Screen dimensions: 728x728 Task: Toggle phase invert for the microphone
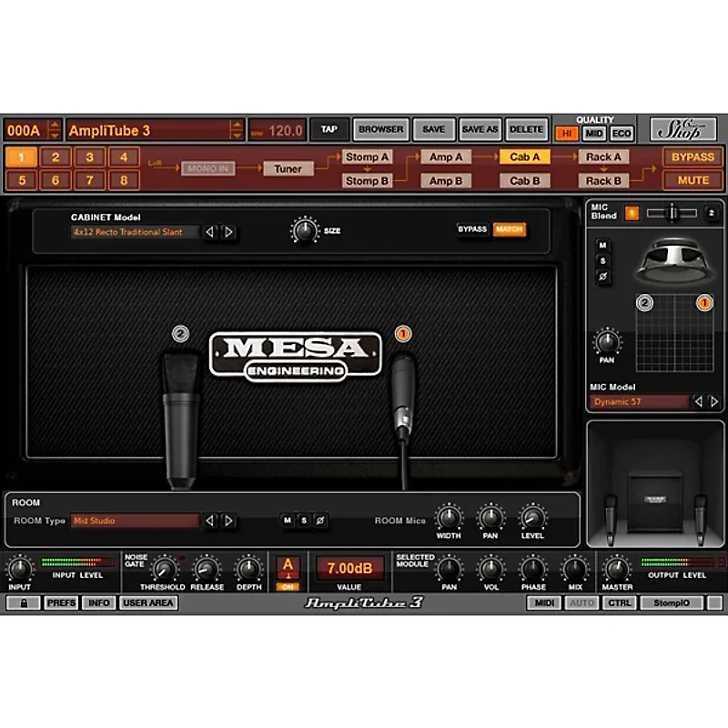tap(602, 276)
